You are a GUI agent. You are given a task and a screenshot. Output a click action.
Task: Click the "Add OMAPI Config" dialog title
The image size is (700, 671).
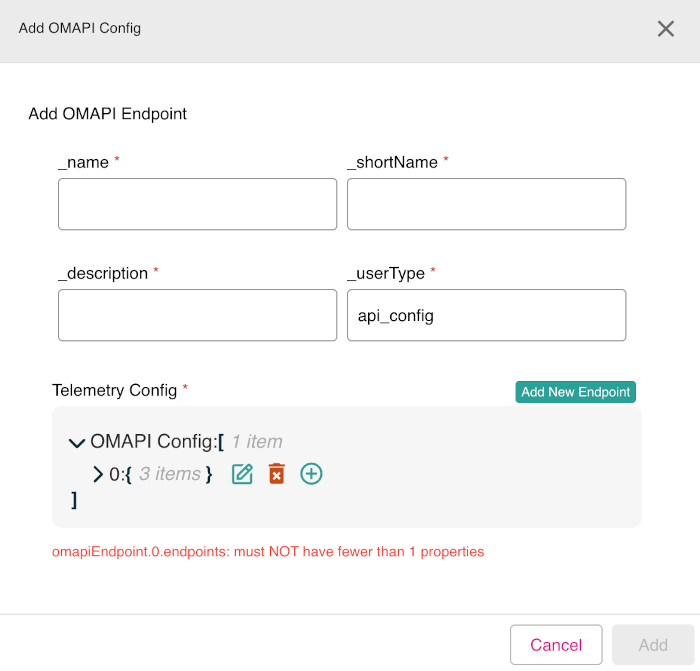tap(80, 28)
